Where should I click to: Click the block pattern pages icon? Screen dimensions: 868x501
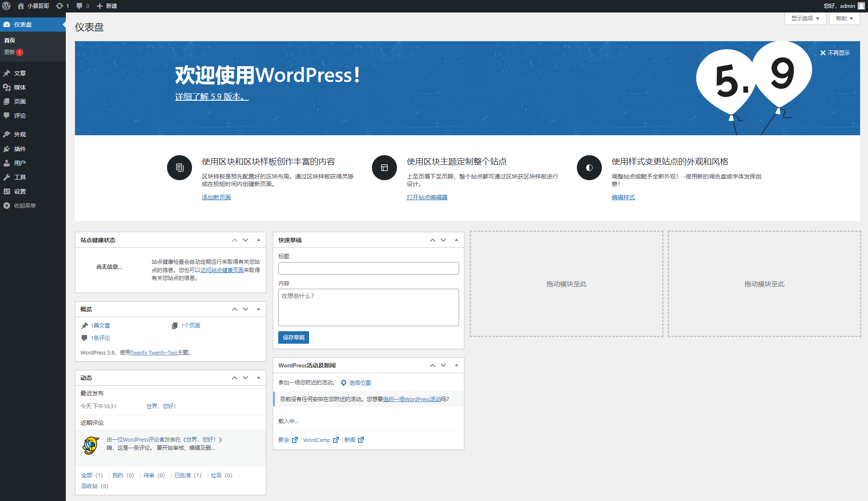tap(180, 168)
